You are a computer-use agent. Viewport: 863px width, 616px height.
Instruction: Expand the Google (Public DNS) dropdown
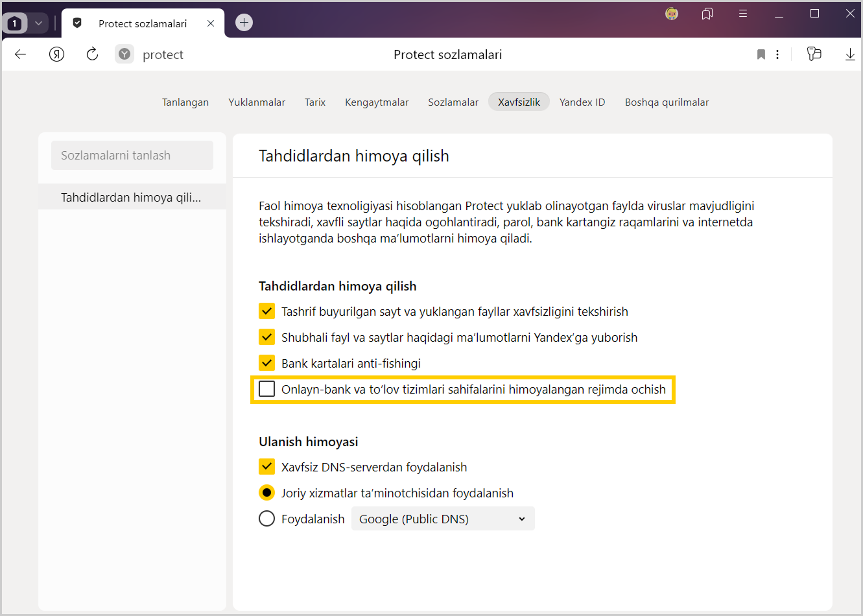point(443,519)
